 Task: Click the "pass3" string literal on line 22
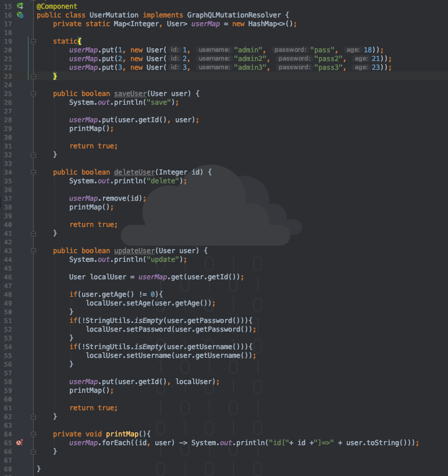tap(328, 68)
